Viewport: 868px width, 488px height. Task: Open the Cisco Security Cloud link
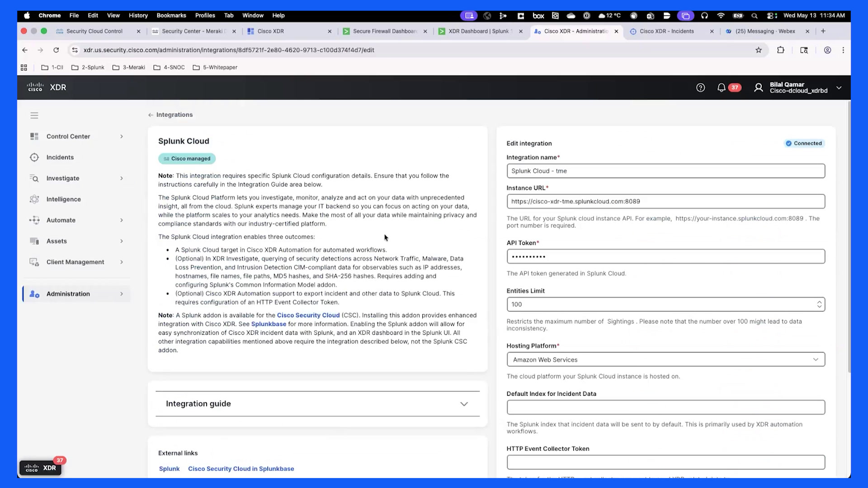click(308, 315)
